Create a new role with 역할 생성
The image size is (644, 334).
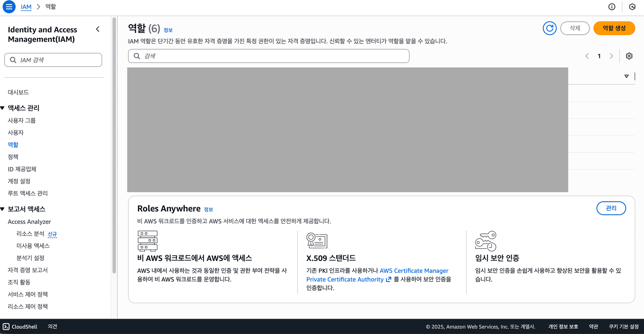point(614,28)
